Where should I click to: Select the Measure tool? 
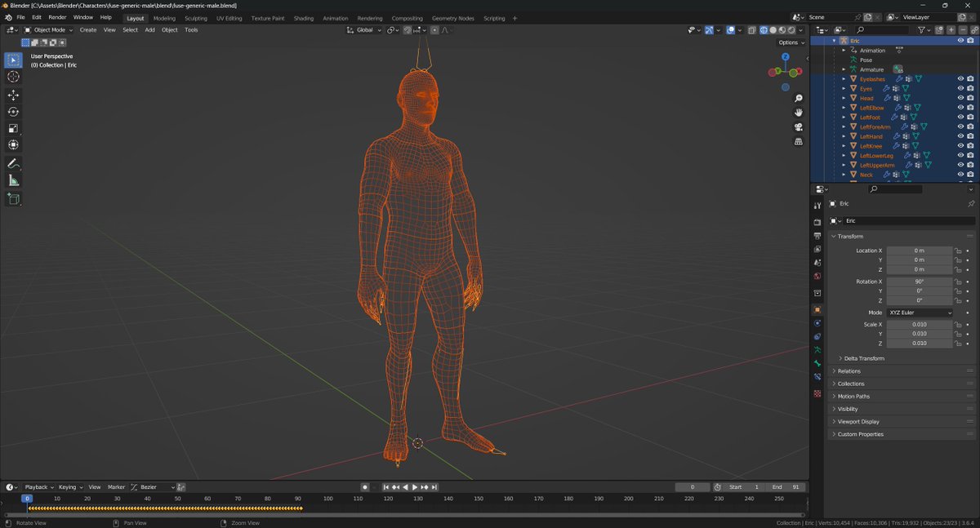tap(13, 180)
